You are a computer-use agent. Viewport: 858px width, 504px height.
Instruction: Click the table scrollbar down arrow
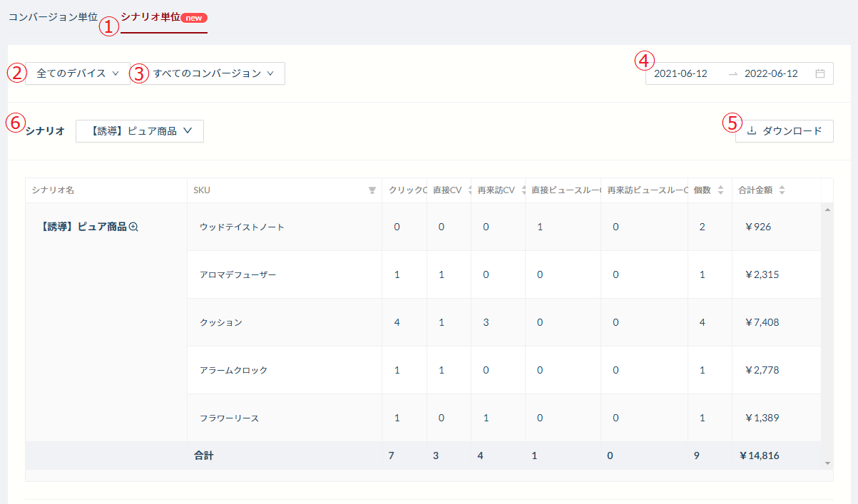[x=827, y=463]
